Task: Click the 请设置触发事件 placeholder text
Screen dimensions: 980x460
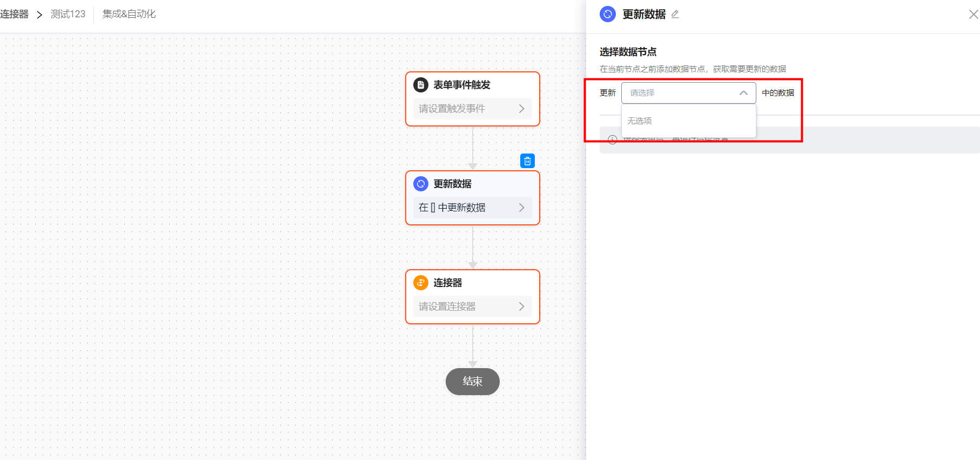Action: click(452, 109)
